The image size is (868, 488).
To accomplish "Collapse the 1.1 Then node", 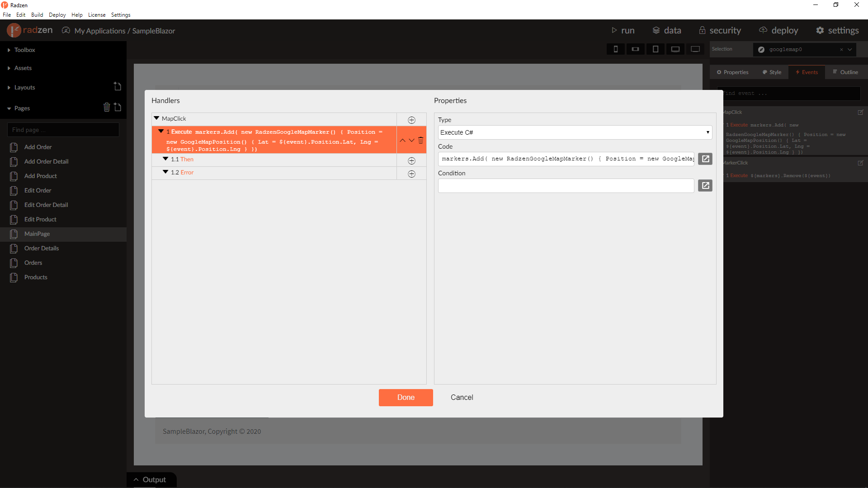I will tap(165, 159).
